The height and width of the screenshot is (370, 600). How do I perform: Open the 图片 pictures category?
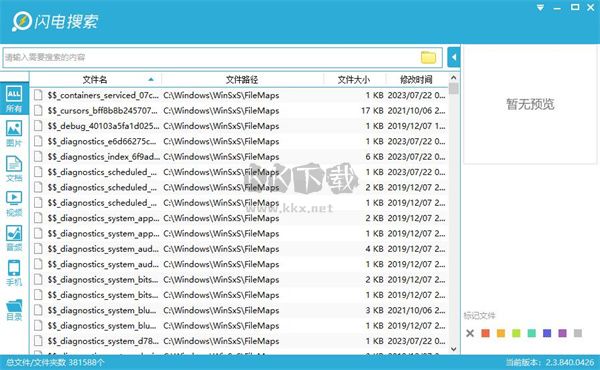point(14,134)
